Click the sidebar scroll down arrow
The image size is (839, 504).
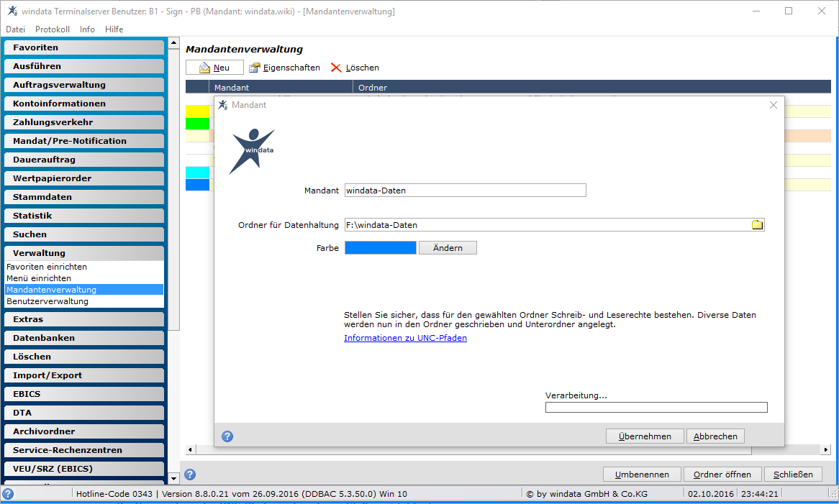173,478
